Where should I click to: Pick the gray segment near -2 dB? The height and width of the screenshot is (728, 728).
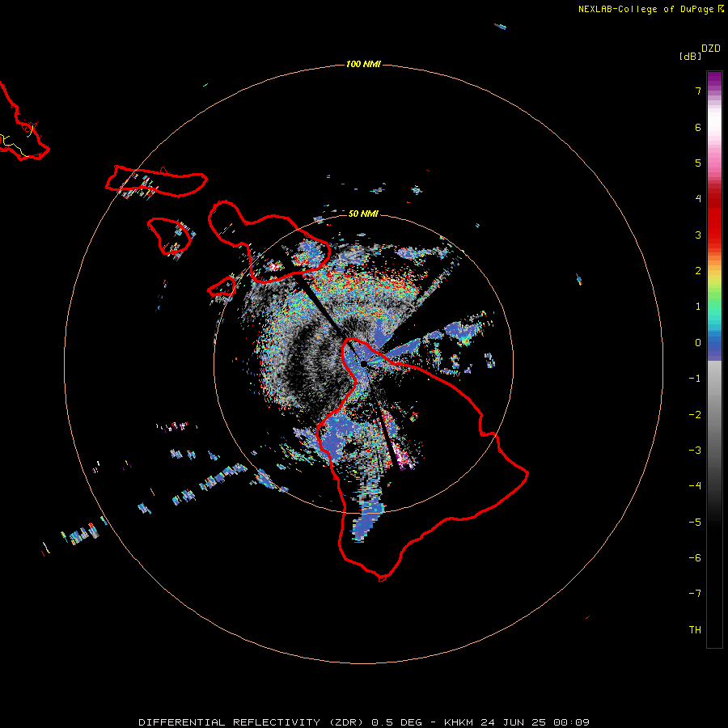pyautogui.click(x=714, y=413)
